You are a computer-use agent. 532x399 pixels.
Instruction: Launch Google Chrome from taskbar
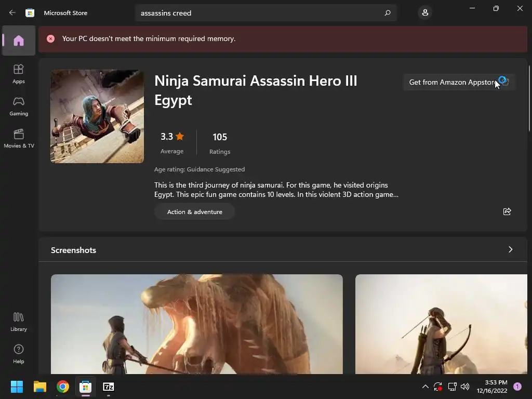(x=63, y=387)
